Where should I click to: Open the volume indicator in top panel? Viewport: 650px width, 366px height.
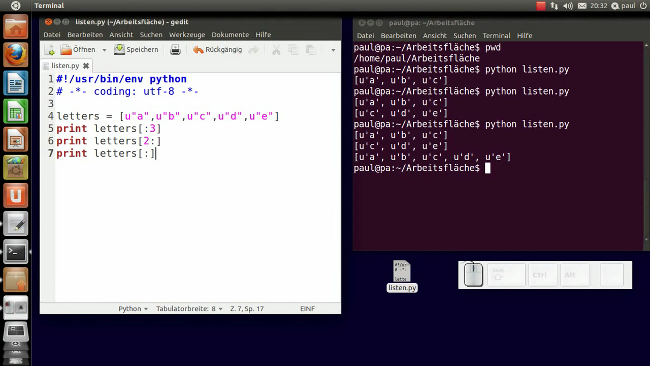pos(568,6)
